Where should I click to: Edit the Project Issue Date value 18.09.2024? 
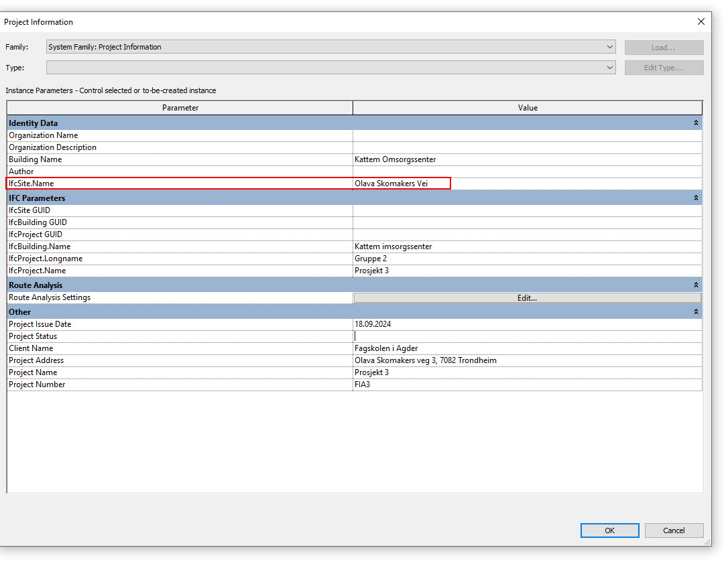528,324
